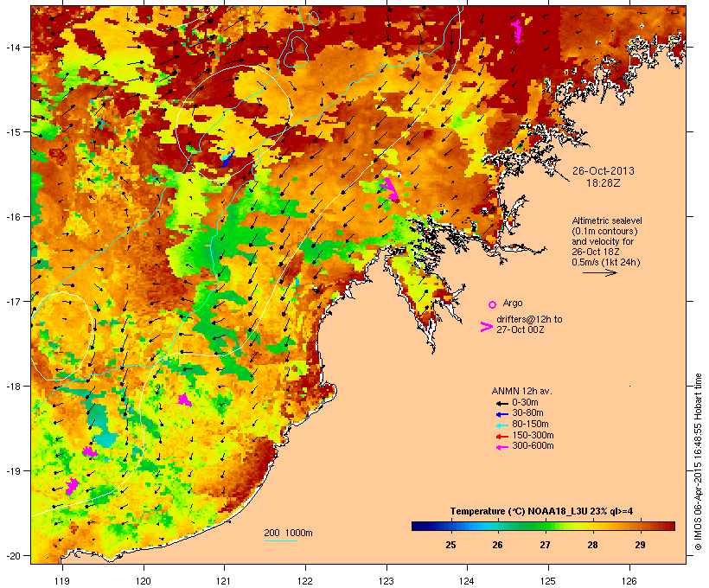Click the magenta drifters chevron legend symbol
The image size is (709, 588).
pyautogui.click(x=486, y=327)
